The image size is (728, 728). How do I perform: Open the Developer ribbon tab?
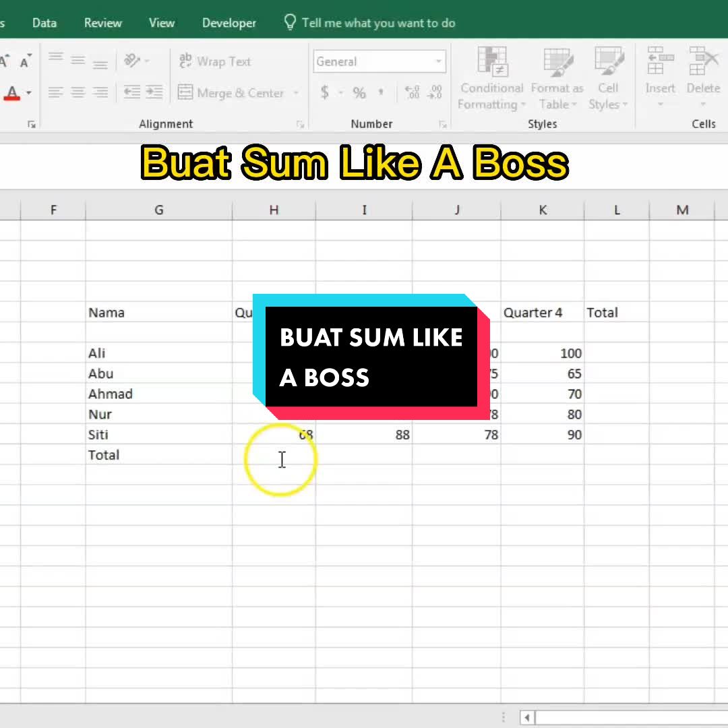coord(229,23)
